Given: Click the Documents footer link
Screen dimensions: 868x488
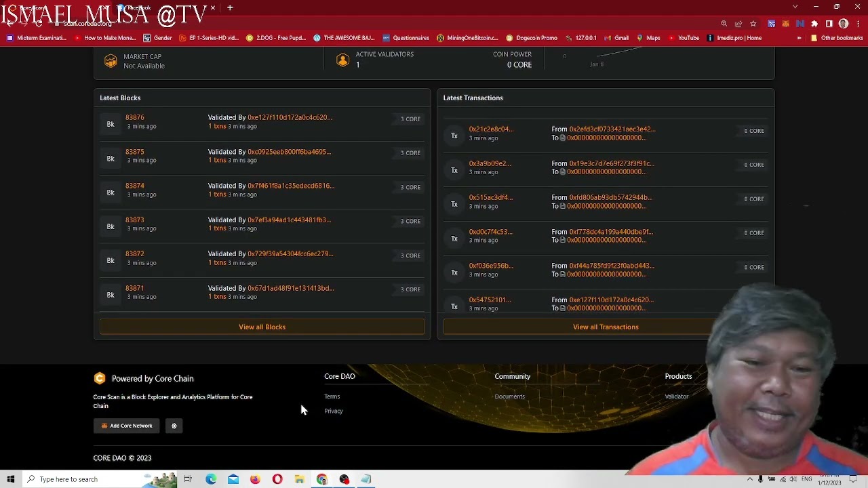Looking at the screenshot, I should 510,396.
